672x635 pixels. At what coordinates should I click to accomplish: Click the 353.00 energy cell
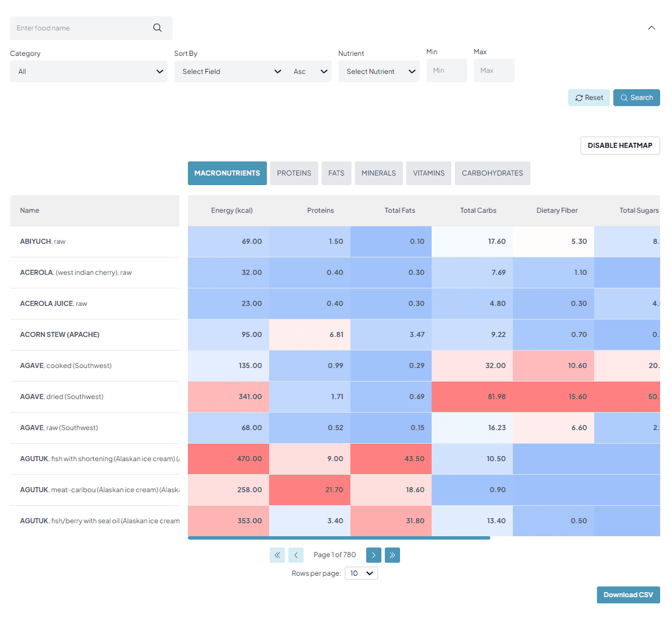click(229, 521)
